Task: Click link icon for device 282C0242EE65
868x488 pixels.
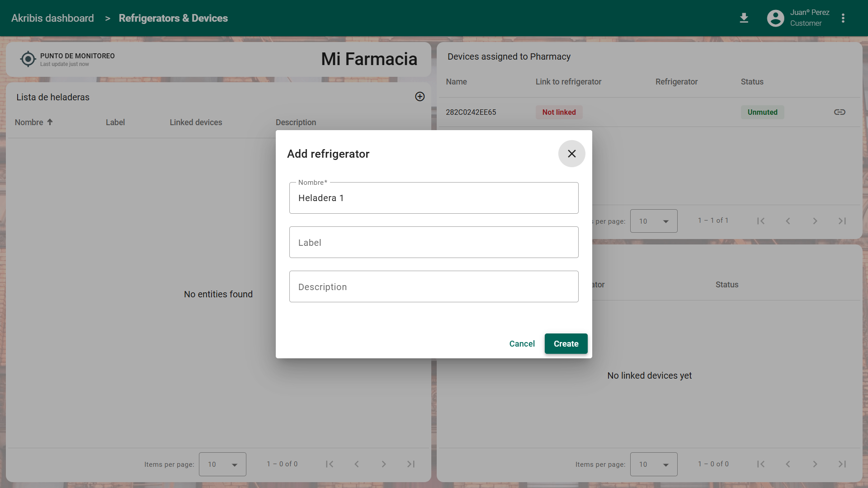Action: click(x=840, y=112)
